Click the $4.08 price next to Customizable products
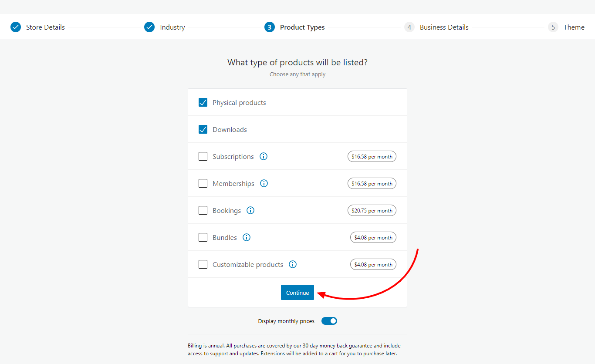595x364 pixels. tap(373, 264)
